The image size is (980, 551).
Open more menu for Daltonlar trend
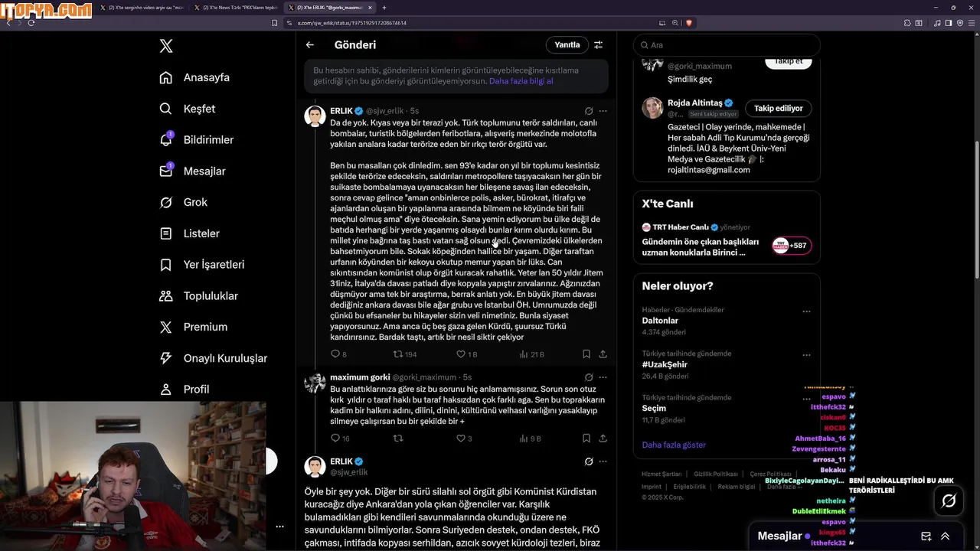click(806, 311)
